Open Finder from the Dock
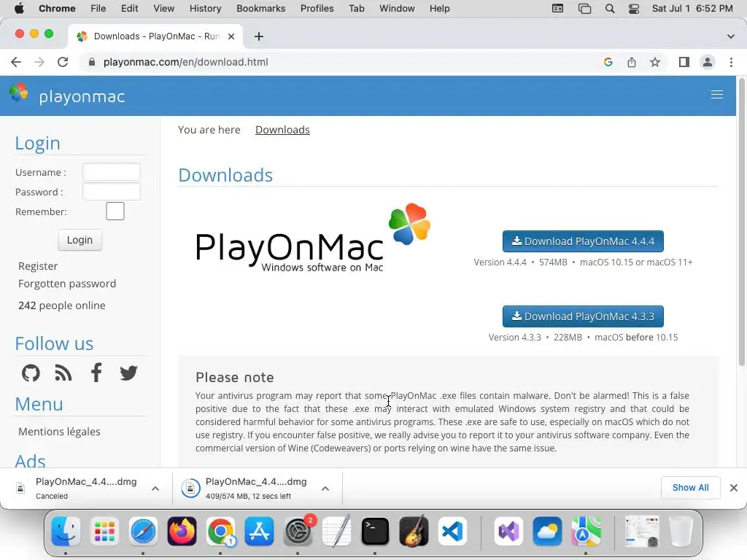Viewport: 747px width, 560px height. coord(66,531)
